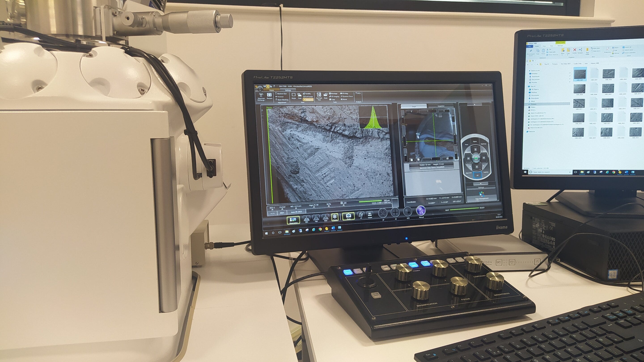644x362 pixels.
Task: Click the green SEM scale bar slider
Action: coord(370,201)
